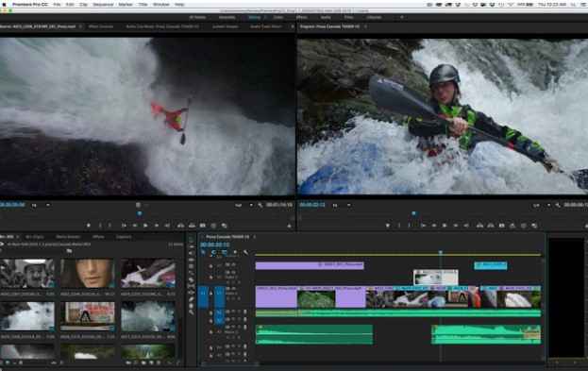Viewport: 588px width, 371px height.
Task: Open Source monitor settings wrench
Action: 260,205
